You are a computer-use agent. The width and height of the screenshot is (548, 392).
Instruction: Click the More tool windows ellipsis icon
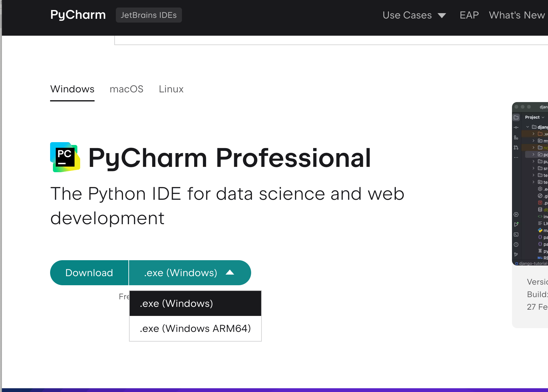(516, 157)
